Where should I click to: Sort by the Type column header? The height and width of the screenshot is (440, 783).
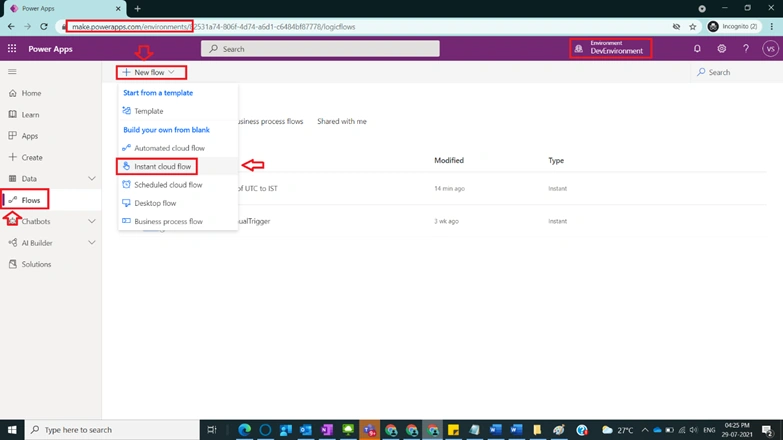[556, 160]
